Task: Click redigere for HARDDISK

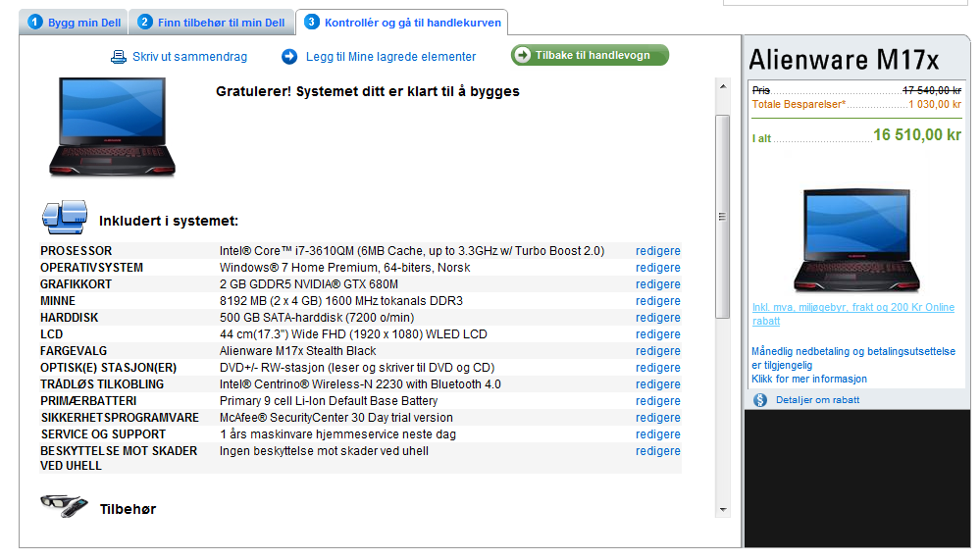Action: 658,318
